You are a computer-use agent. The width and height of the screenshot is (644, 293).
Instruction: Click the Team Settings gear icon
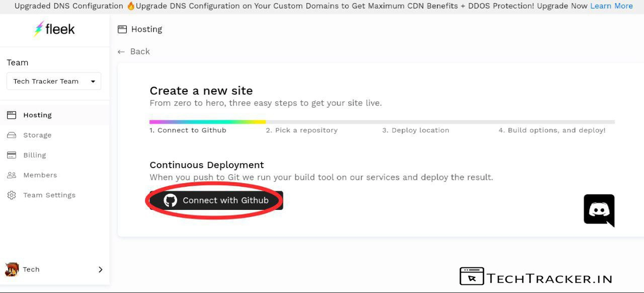click(x=12, y=195)
